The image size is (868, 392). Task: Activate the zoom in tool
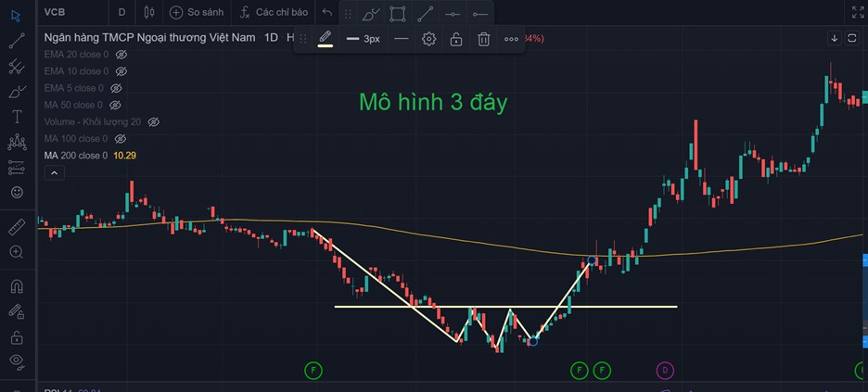click(x=17, y=252)
